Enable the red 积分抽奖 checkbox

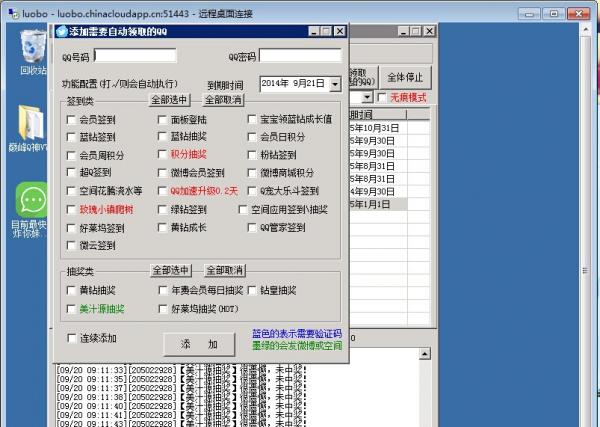click(162, 154)
